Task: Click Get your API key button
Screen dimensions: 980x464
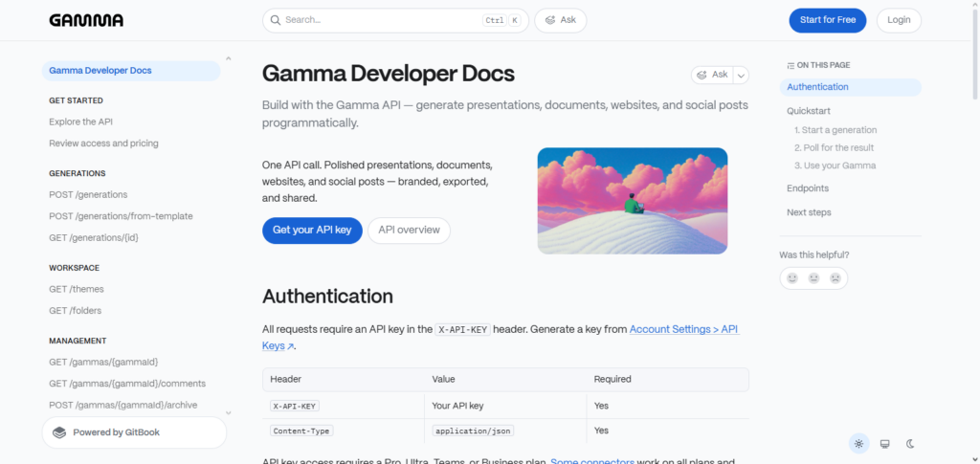Action: pyautogui.click(x=313, y=231)
